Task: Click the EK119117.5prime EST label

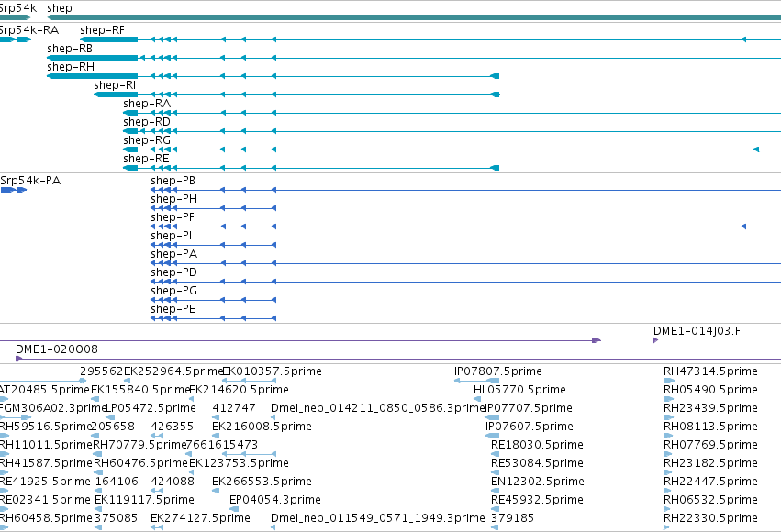Action: pyautogui.click(x=144, y=500)
